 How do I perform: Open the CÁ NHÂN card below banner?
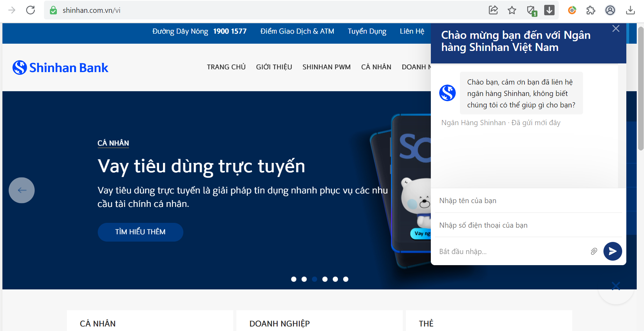[x=150, y=321]
